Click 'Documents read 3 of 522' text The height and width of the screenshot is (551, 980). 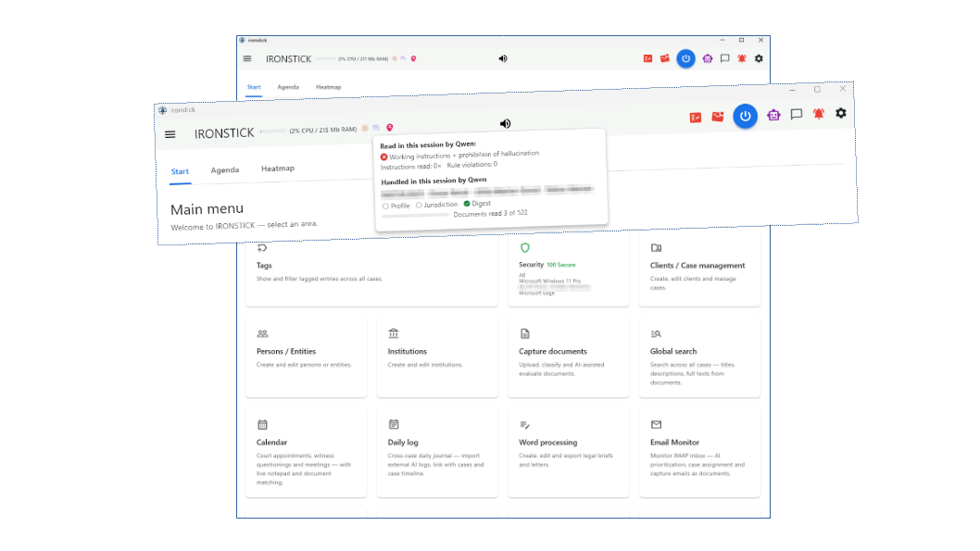click(491, 213)
